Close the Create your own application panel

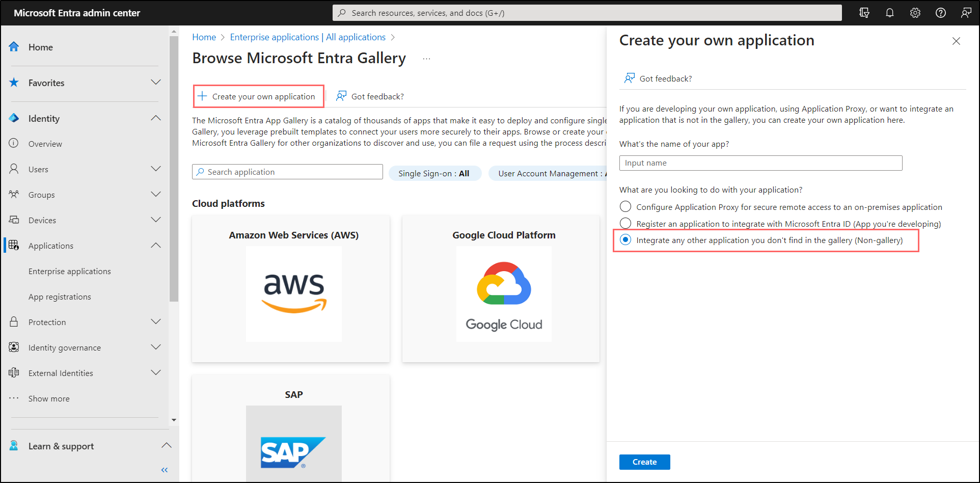(x=956, y=41)
